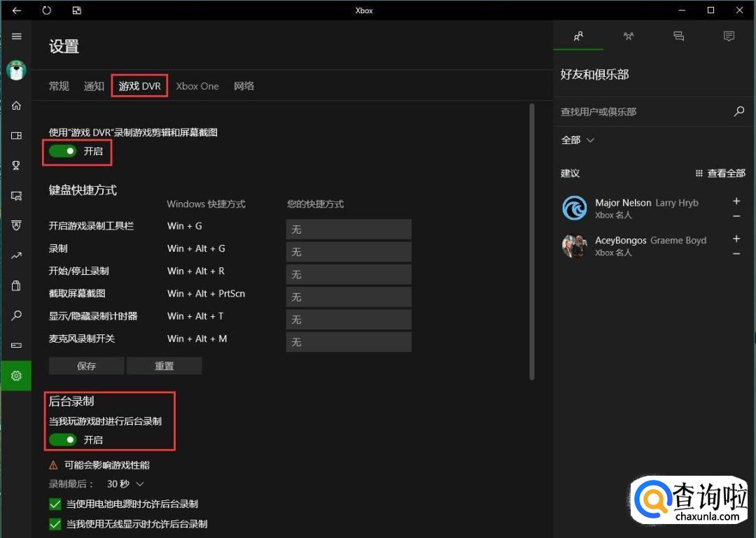756x538 pixels.
Task: Remove Major Nelson suggestion with minus
Action: 736,216
